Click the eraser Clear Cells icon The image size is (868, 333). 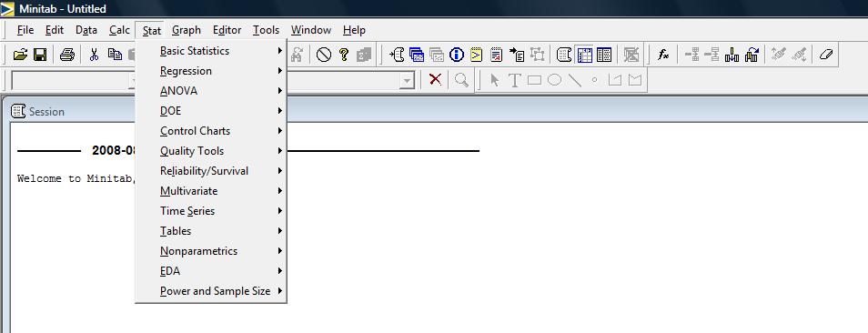(x=826, y=55)
